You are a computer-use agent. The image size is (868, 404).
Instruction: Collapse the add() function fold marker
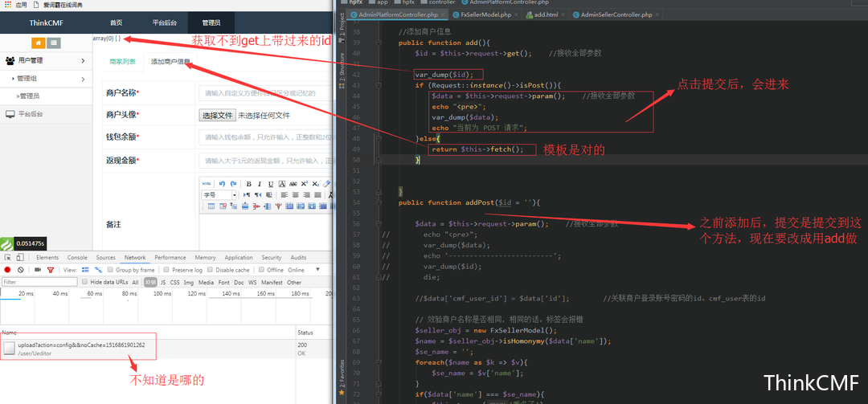point(378,43)
